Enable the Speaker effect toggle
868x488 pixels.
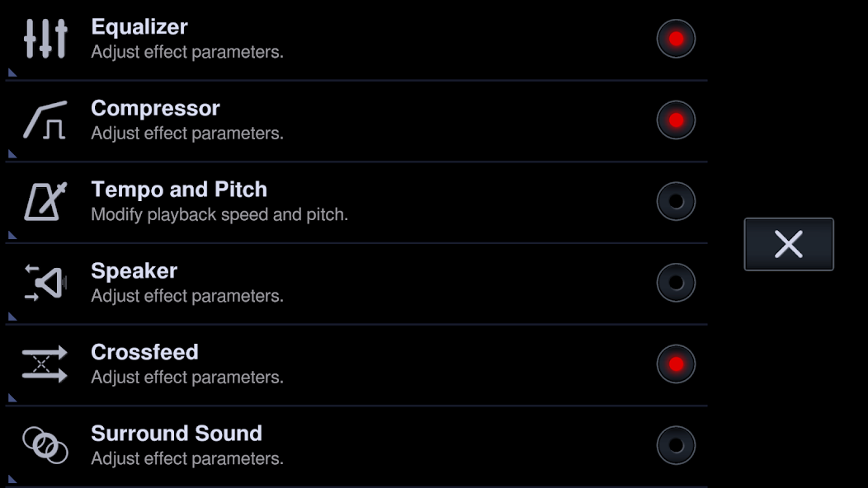[x=676, y=283]
